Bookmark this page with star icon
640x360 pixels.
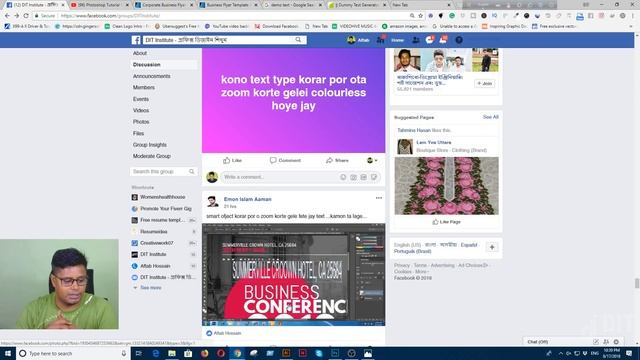420,16
